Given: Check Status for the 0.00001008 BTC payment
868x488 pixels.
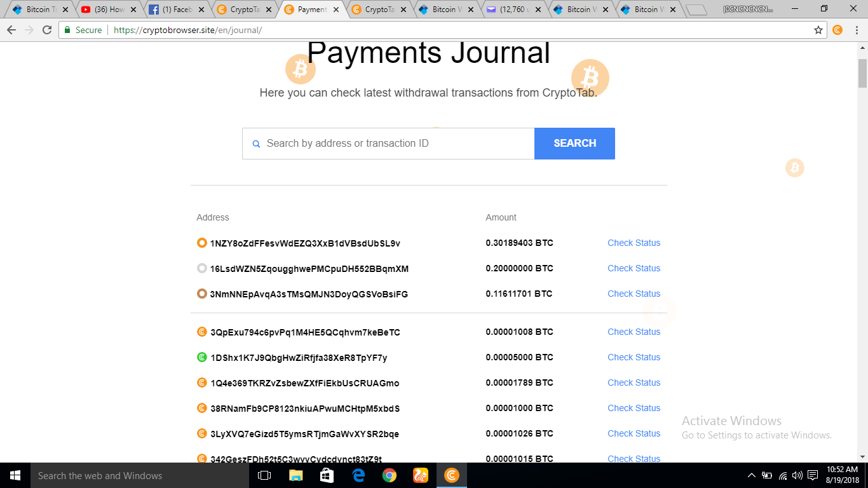Looking at the screenshot, I should coord(634,332).
